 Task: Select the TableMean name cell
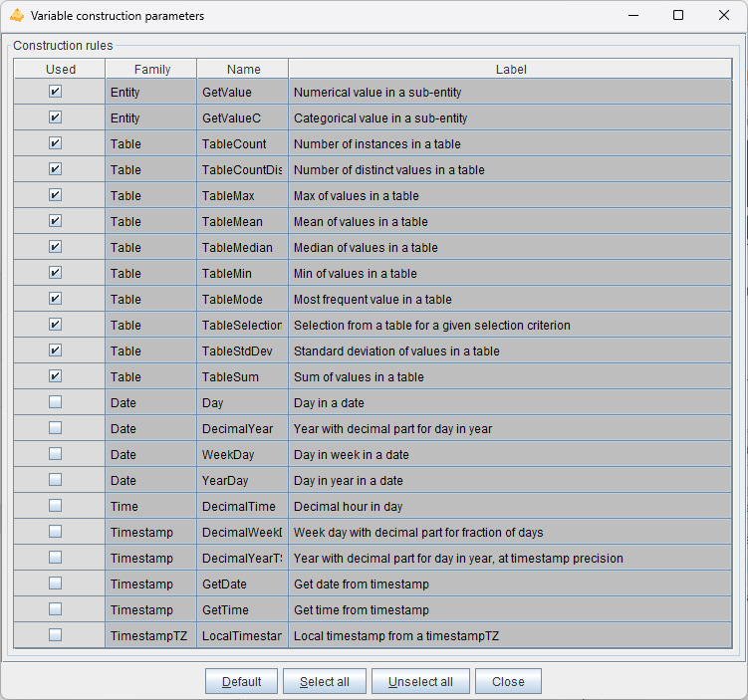(242, 221)
